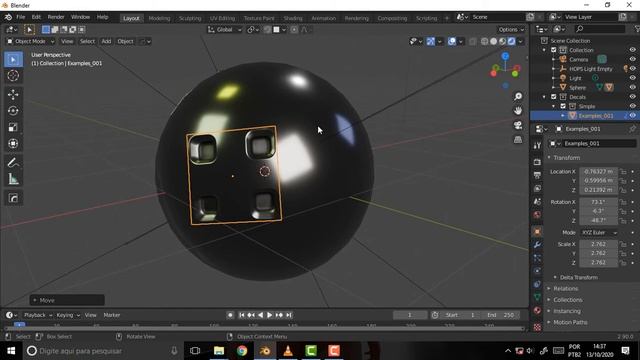Click the Rotation X value field
Image resolution: width=640 pixels, height=360 pixels.
click(598, 202)
